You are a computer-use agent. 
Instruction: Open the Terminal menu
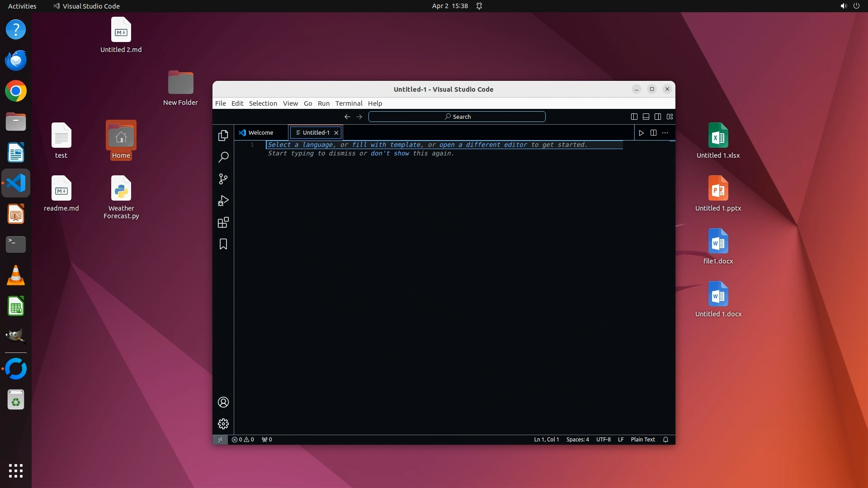tap(349, 103)
